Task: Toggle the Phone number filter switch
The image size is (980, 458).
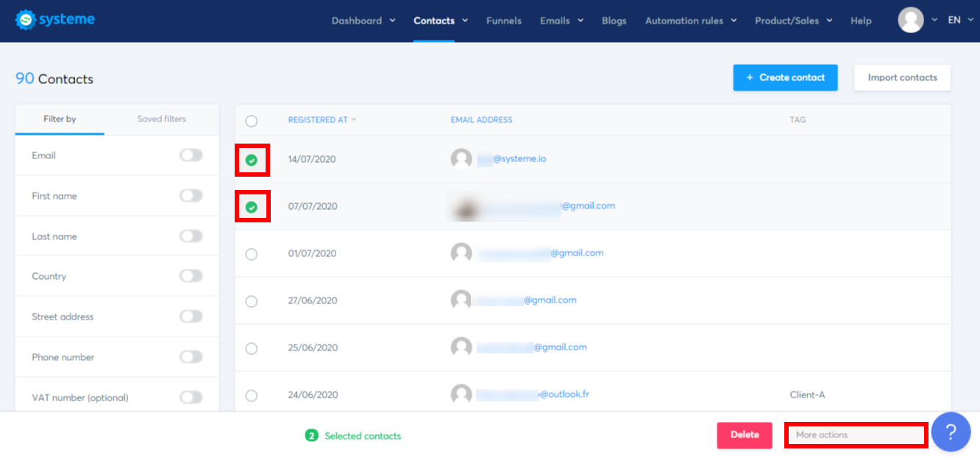Action: [191, 356]
